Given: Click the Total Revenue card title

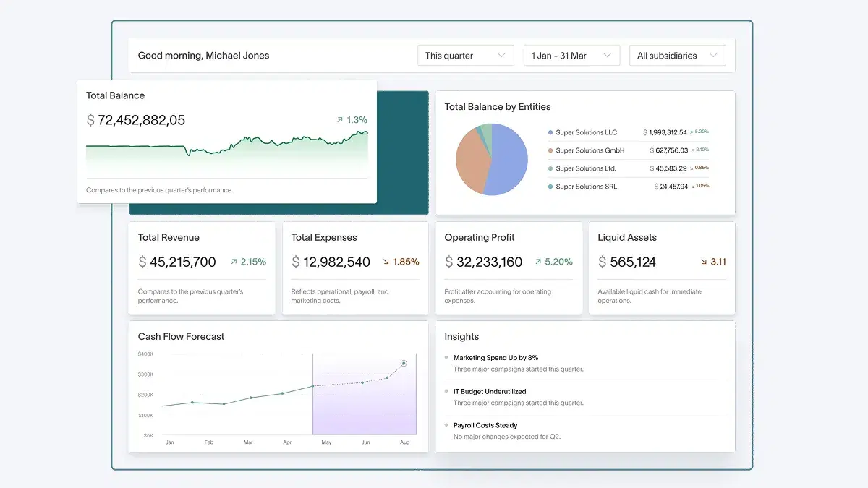Looking at the screenshot, I should click(x=169, y=237).
